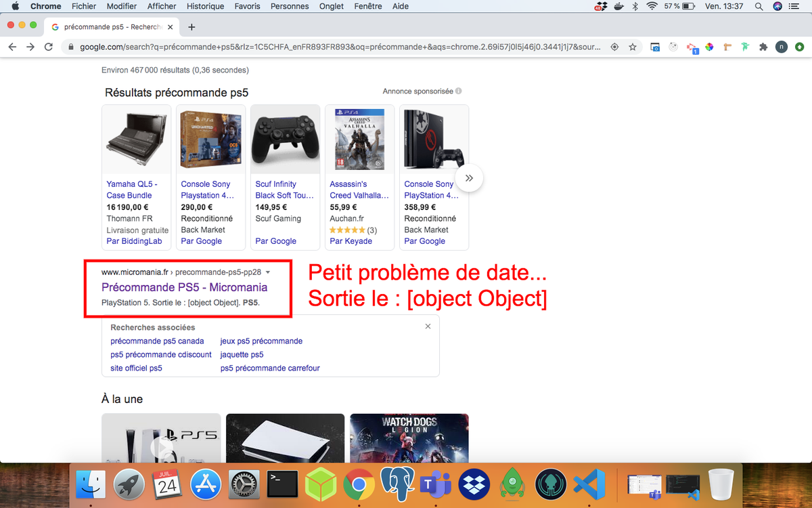812x508 pixels.
Task: Click 'site officiel ps5' related search
Action: click(136, 368)
